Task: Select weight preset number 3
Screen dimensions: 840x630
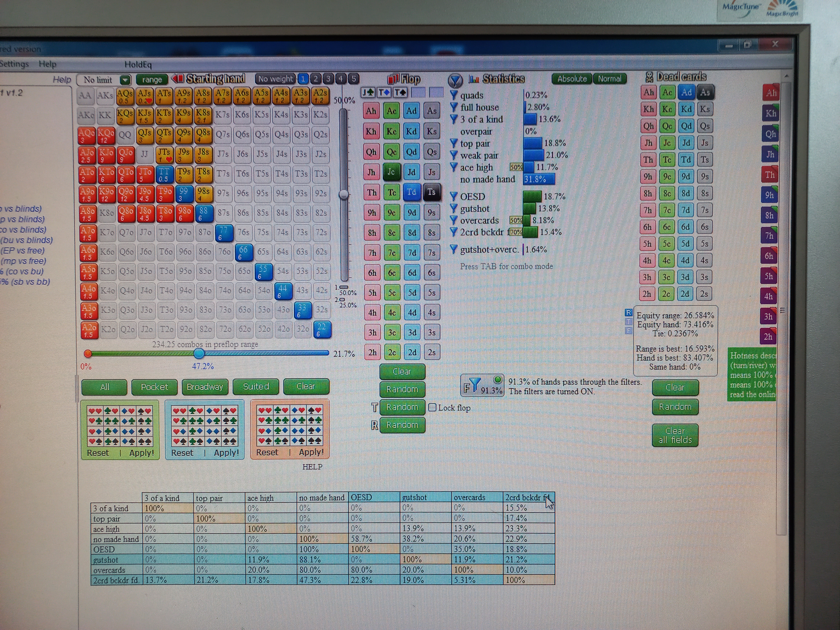Action: tap(328, 79)
